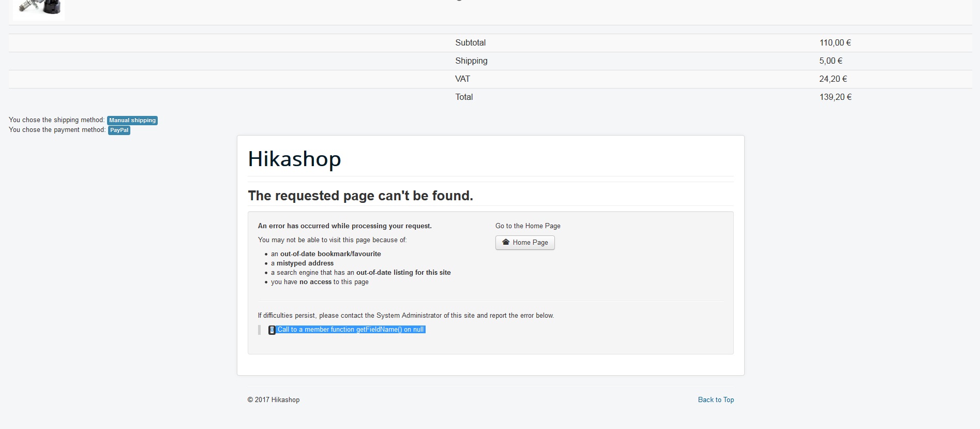Viewport: 980px width, 429px height.
Task: Click the Subtotal amount 110,00 €
Action: click(x=835, y=43)
